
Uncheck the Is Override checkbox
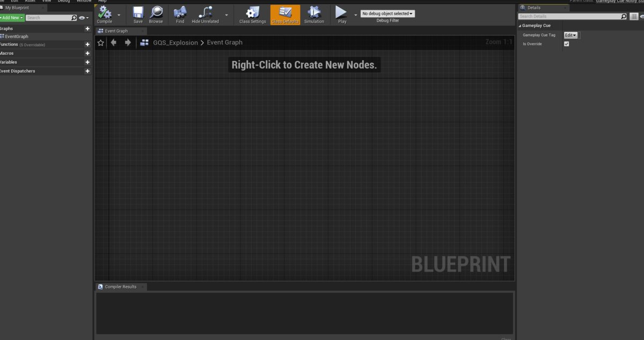coord(566,44)
